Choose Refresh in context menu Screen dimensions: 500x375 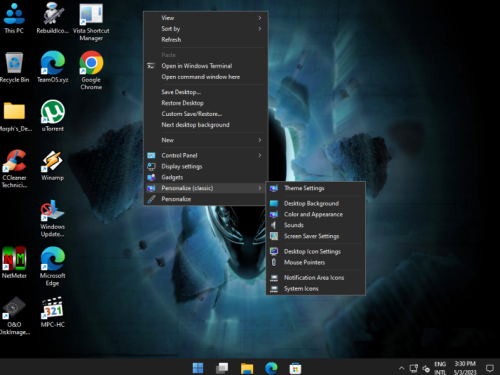coord(206,40)
